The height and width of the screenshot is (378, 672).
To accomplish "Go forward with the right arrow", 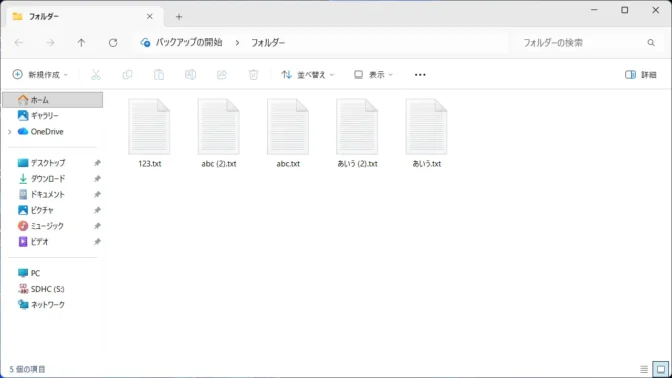I will pyautogui.click(x=50, y=42).
